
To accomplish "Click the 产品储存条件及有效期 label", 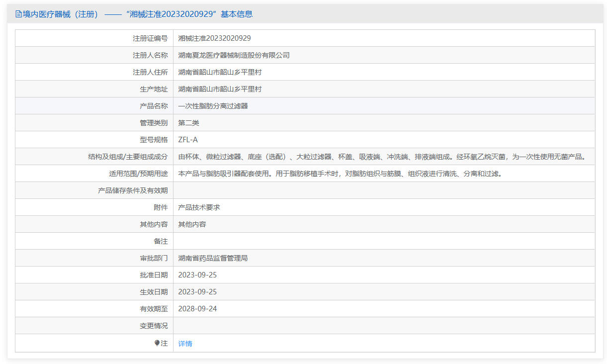I will coord(133,190).
